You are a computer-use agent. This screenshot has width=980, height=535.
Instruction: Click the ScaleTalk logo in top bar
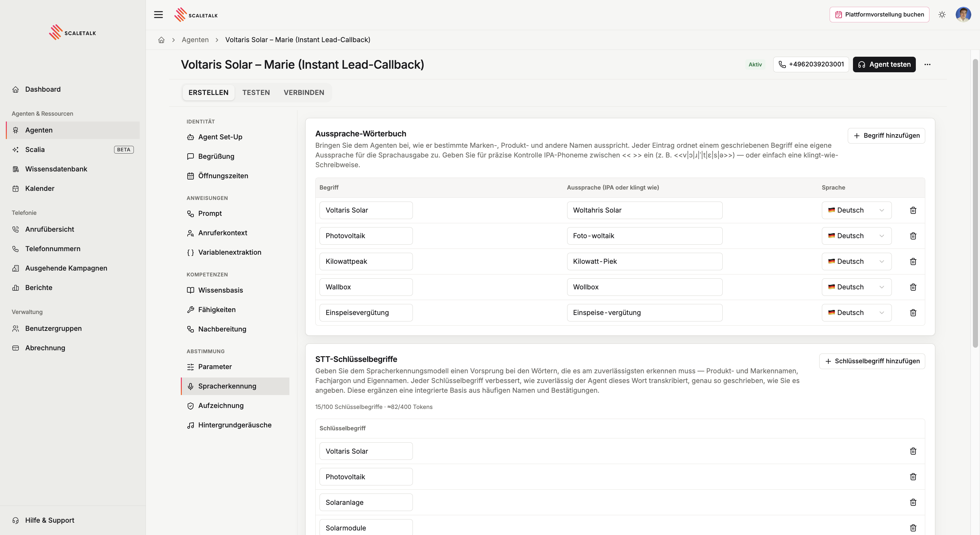point(196,15)
